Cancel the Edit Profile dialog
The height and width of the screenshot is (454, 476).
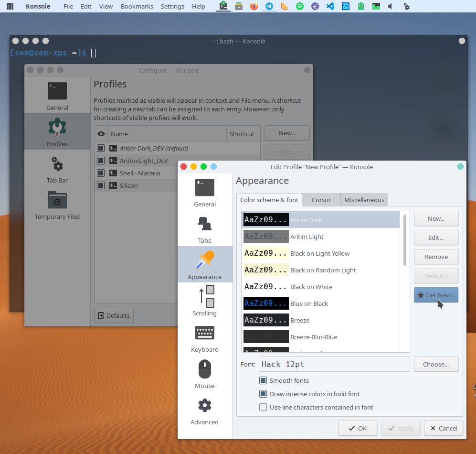tap(444, 428)
